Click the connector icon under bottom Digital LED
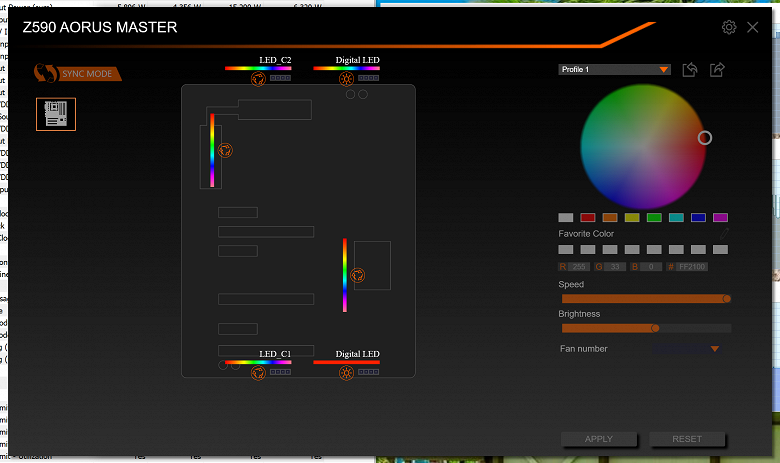Image resolution: width=780 pixels, height=463 pixels. click(369, 372)
